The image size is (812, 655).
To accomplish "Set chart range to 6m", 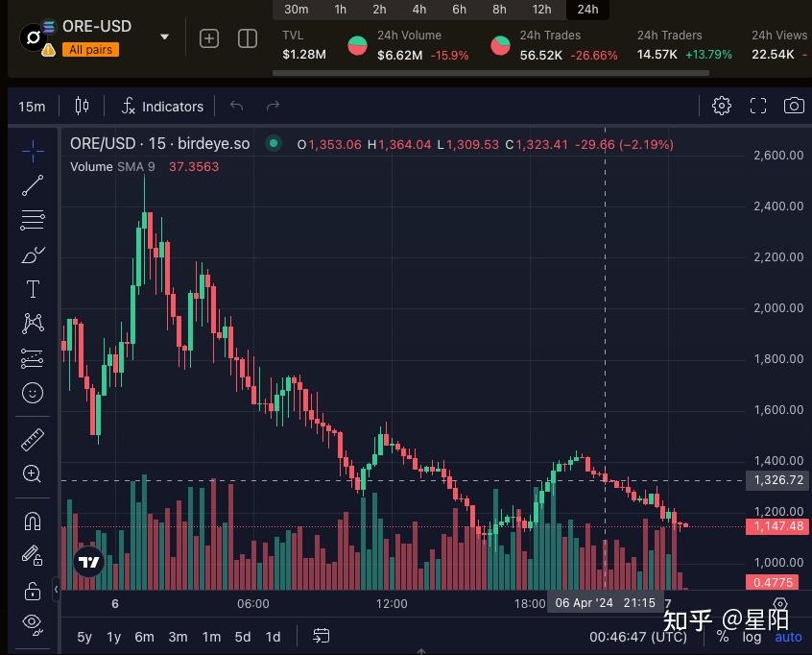I will pos(145,637).
